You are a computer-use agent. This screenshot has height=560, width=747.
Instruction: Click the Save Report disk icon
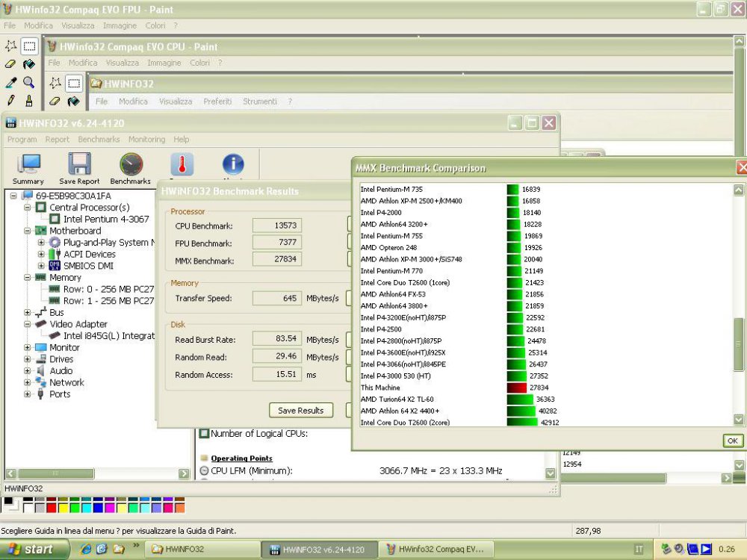[79, 163]
